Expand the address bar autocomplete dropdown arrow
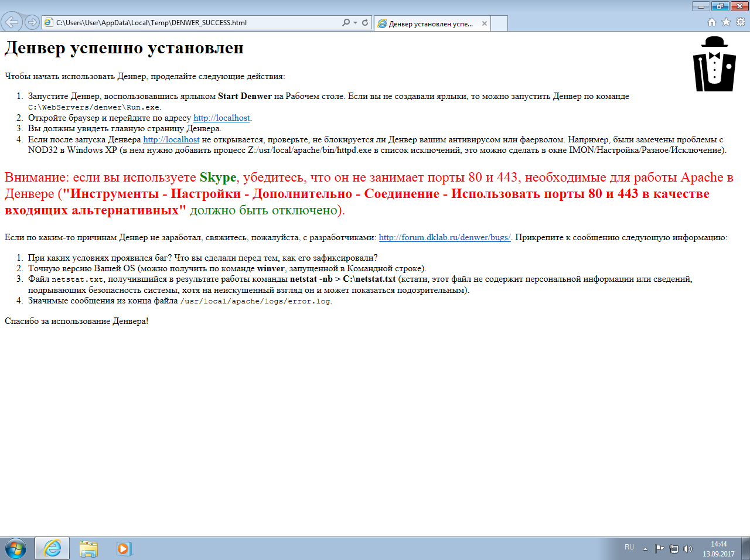Image resolution: width=750 pixels, height=560 pixels. click(x=355, y=23)
